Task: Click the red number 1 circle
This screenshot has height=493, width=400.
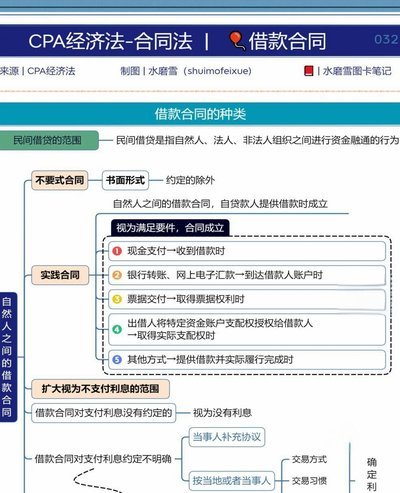Action: tap(117, 251)
